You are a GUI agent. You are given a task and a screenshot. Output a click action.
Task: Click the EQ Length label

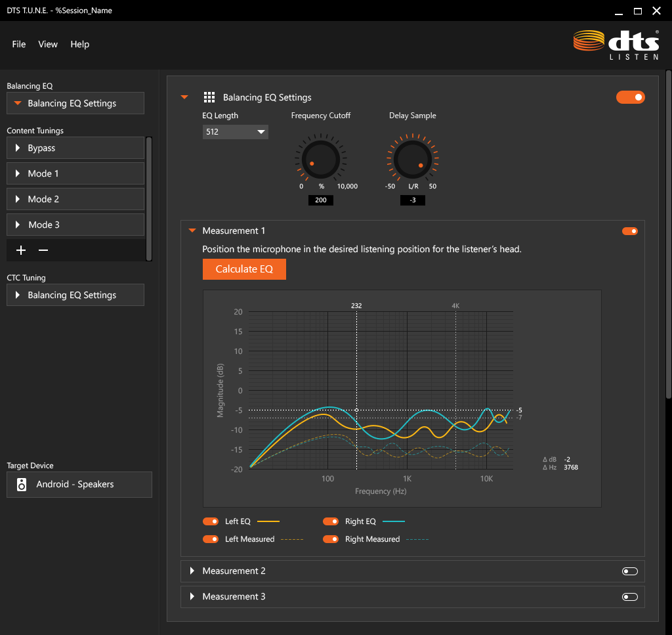pyautogui.click(x=220, y=116)
